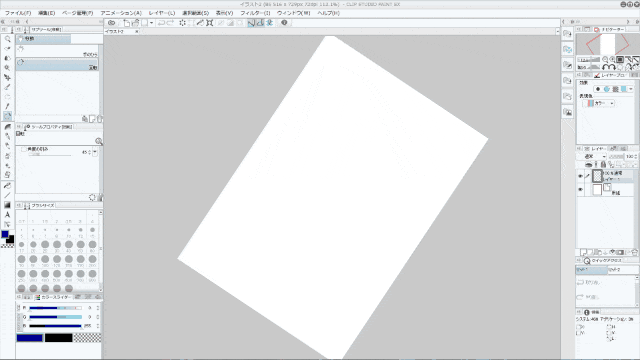Open the save options dropdown arrow
The height and width of the screenshot is (360, 640).
151,23
